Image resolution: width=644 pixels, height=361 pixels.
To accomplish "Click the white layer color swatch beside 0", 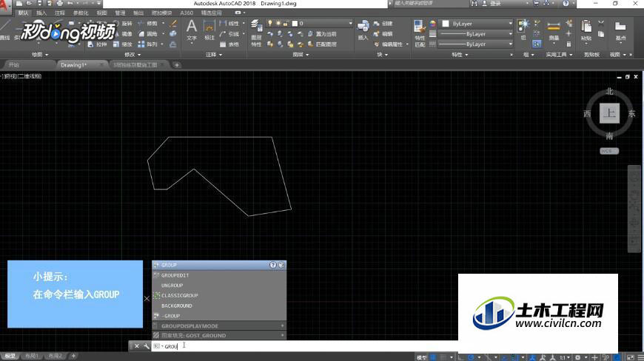I will 295,24.
